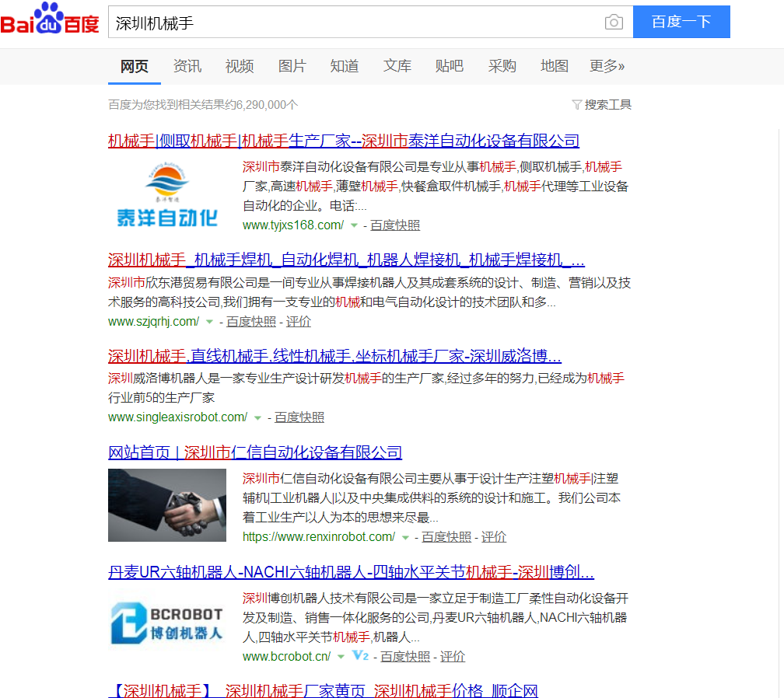Click the www.tyjxs168.com/ URL

pos(293,225)
